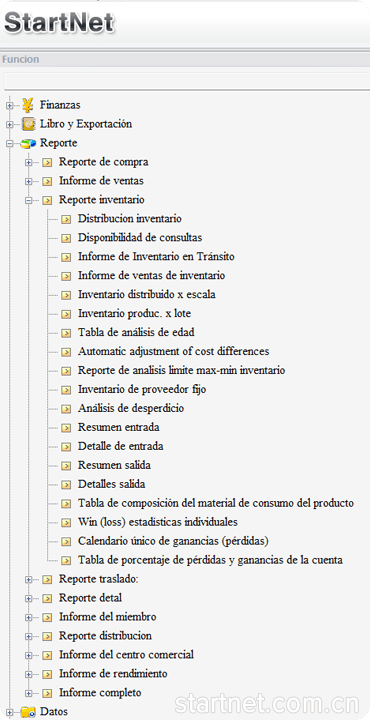Click the search field below Funcion
The image size is (370, 720).
pyautogui.click(x=187, y=81)
